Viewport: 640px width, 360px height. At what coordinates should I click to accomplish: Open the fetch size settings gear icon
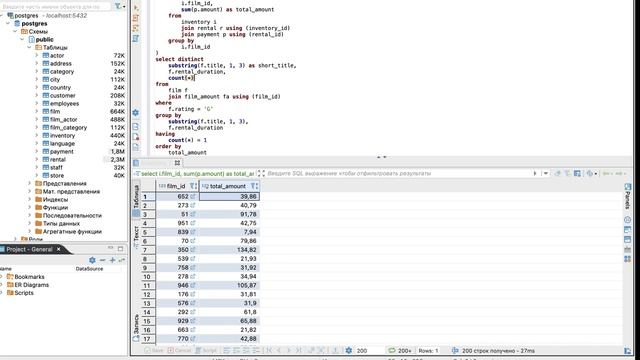pos(349,351)
